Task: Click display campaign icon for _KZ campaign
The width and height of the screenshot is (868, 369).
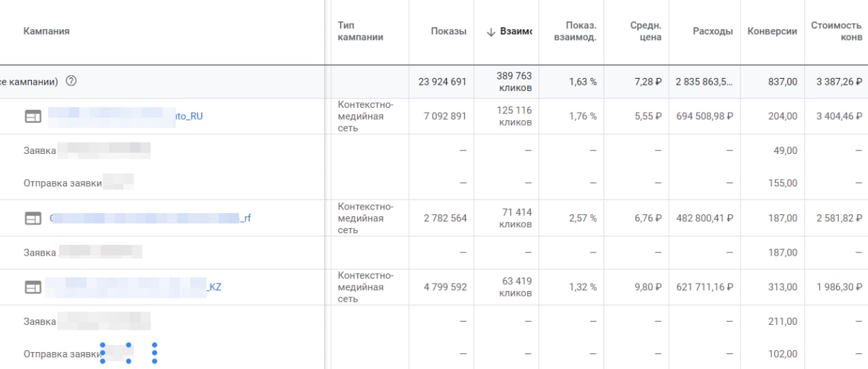Action: pos(33,288)
